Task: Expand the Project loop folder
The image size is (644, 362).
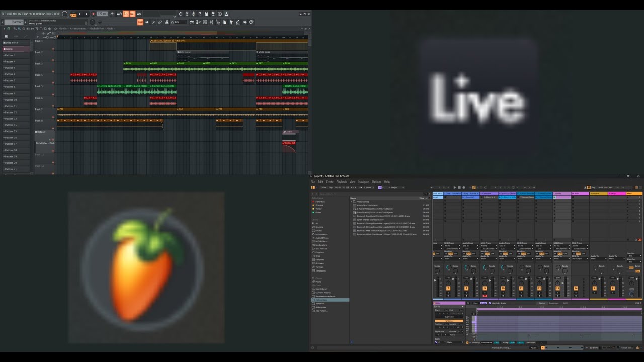Action: click(x=351, y=202)
